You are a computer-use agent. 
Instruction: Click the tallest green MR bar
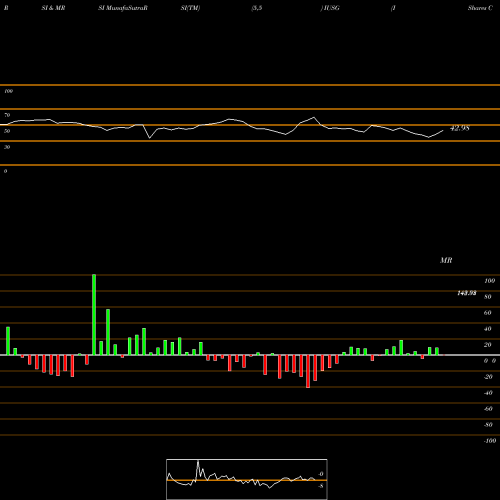[x=94, y=315]
